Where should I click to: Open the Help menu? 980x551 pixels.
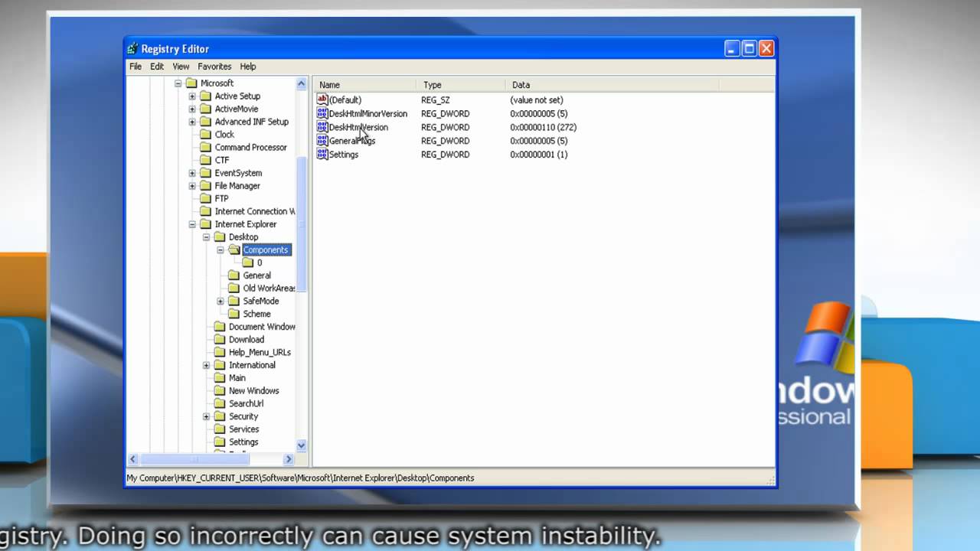248,67
